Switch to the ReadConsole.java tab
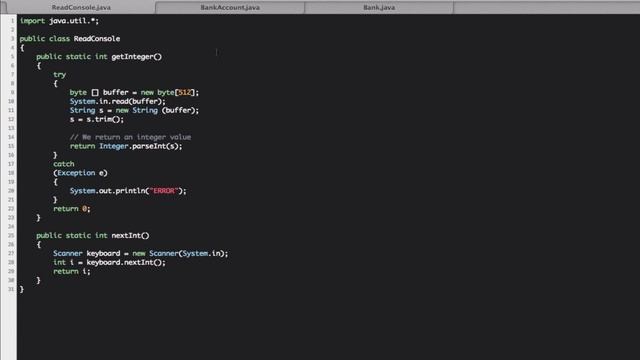Image resolution: width=640 pixels, height=360 pixels. pos(81,7)
